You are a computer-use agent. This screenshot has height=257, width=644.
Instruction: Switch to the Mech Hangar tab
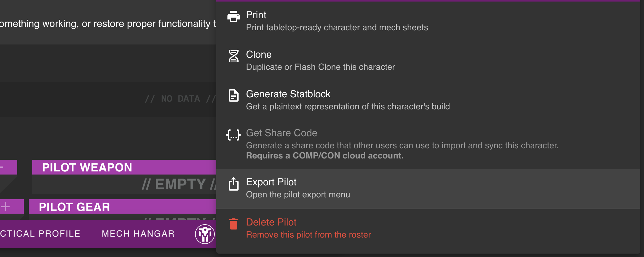[x=138, y=234]
